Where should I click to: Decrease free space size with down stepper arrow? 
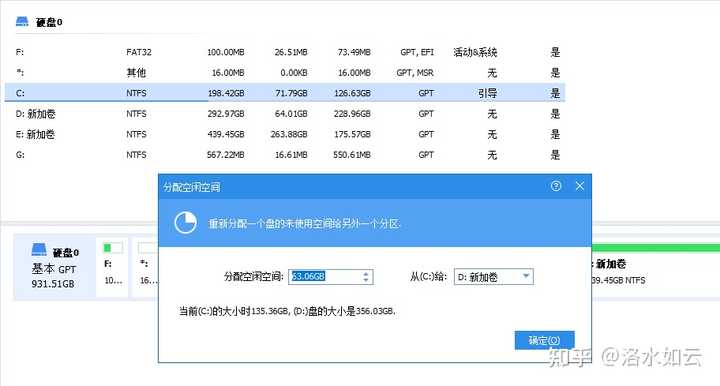pos(366,280)
